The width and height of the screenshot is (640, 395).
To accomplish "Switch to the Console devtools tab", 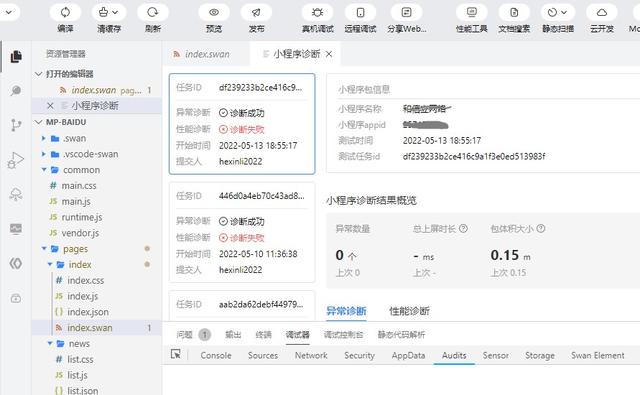I will 216,355.
